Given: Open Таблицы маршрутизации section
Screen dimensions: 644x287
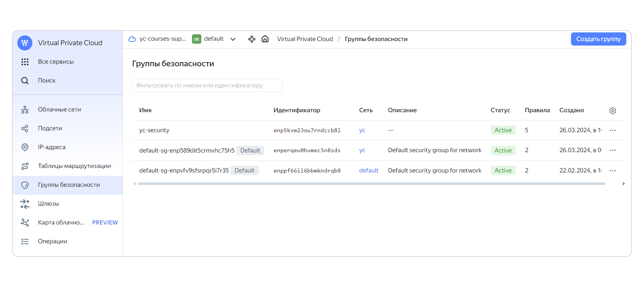Looking at the screenshot, I should click(x=75, y=166).
